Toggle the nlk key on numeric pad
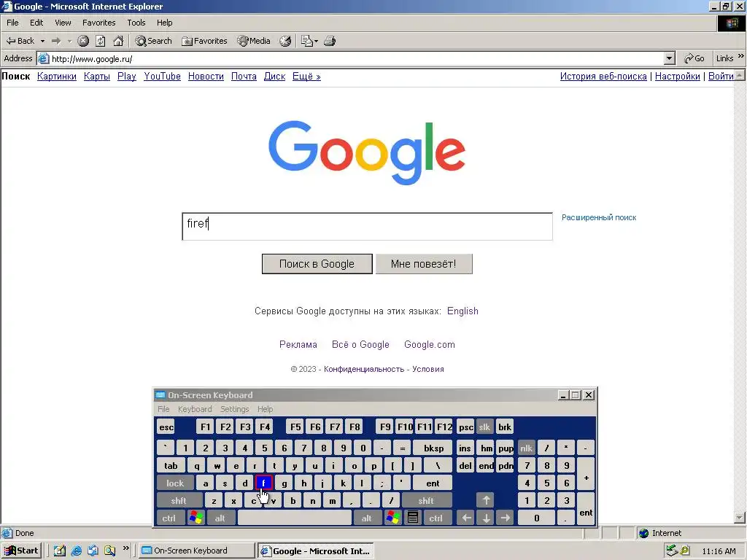This screenshot has width=747, height=560. click(x=526, y=448)
